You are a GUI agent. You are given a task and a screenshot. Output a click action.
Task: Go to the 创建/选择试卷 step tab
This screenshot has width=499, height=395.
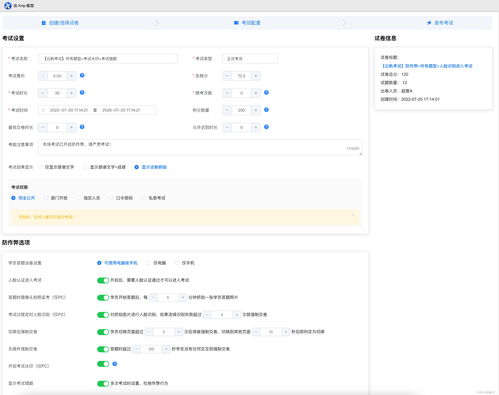click(x=60, y=23)
